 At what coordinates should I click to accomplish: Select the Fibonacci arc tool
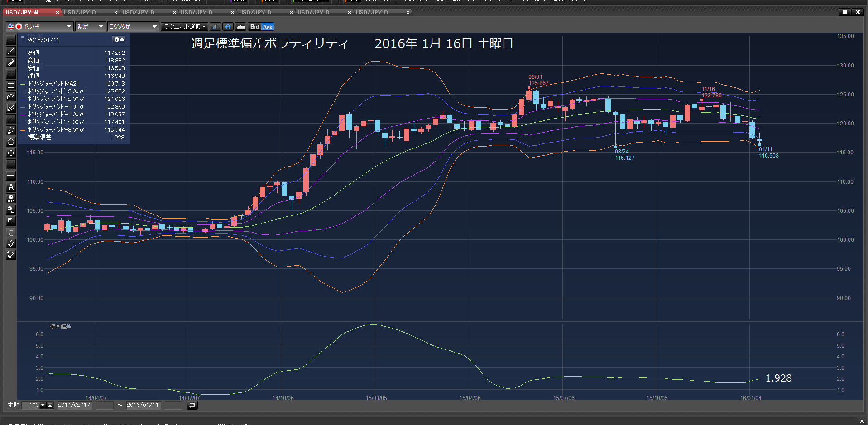coord(11,96)
